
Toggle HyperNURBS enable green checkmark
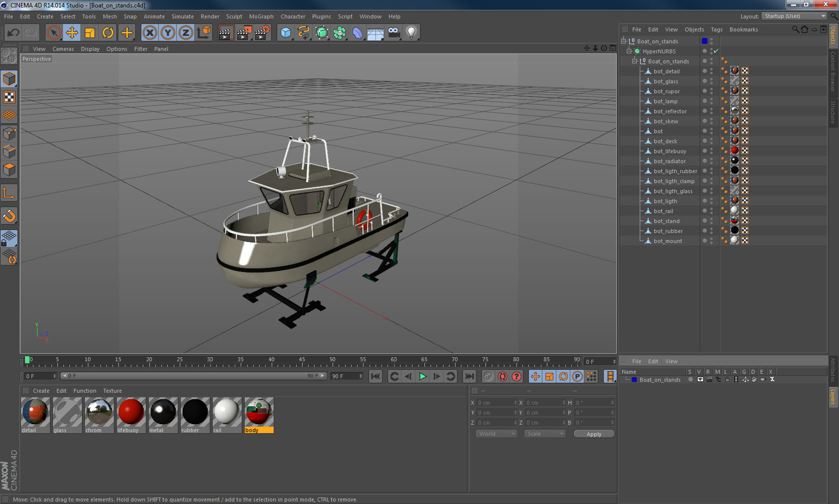click(x=716, y=51)
